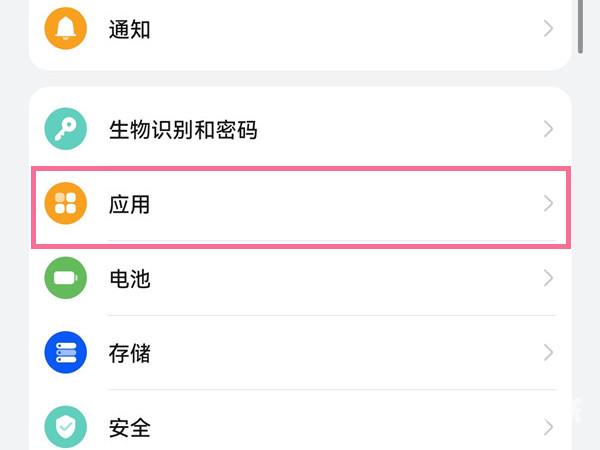Image resolution: width=600 pixels, height=450 pixels.
Task: Tap the orange four-dot 应用 icon
Action: pyautogui.click(x=66, y=205)
